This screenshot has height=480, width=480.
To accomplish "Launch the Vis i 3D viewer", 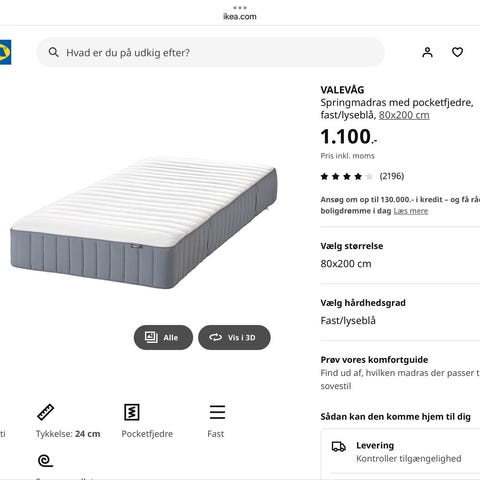I will tap(234, 337).
